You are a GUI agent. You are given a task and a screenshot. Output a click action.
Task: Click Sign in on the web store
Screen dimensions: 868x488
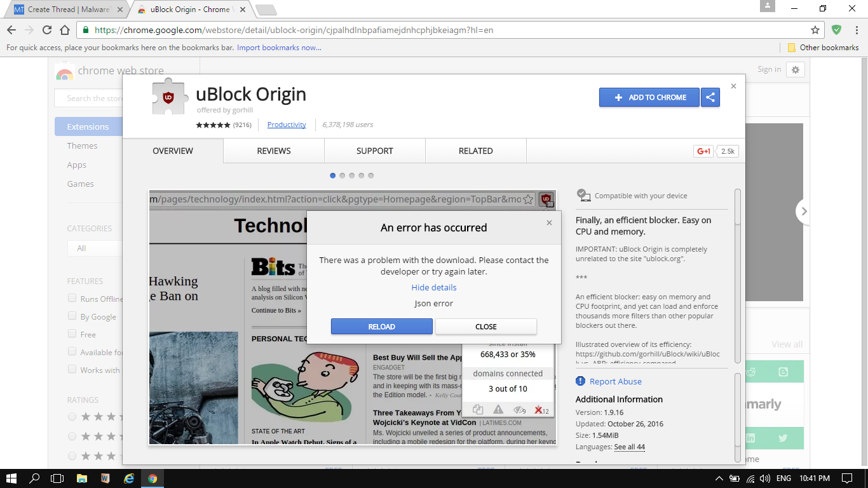point(770,69)
